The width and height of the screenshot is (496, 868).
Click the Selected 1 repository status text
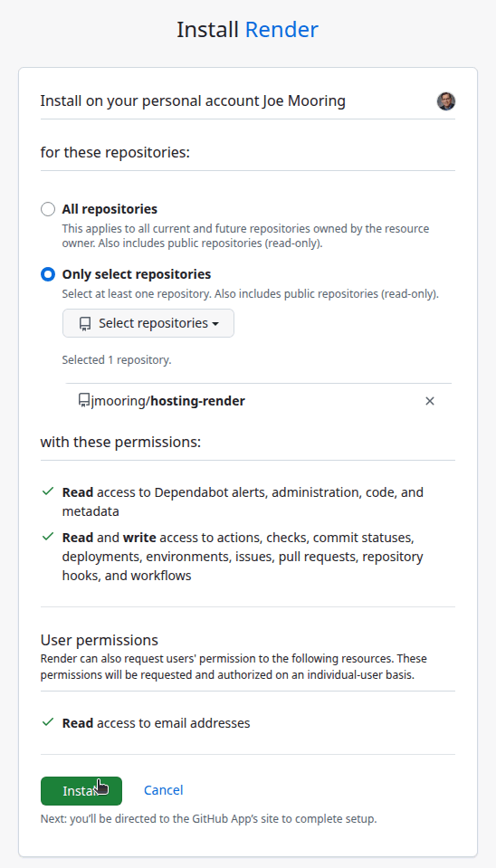[x=117, y=360]
